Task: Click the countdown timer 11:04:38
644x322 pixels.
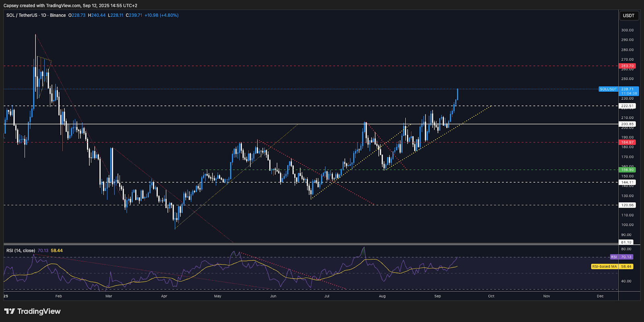Action: pyautogui.click(x=629, y=93)
